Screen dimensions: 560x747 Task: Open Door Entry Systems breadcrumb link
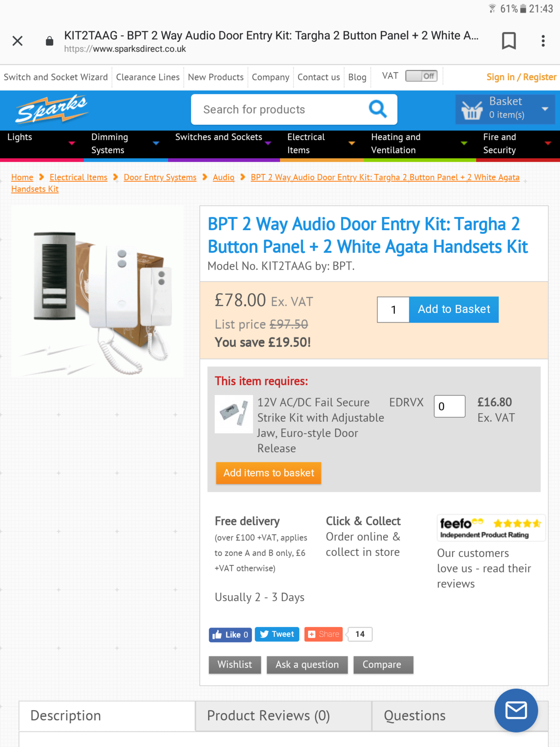160,177
